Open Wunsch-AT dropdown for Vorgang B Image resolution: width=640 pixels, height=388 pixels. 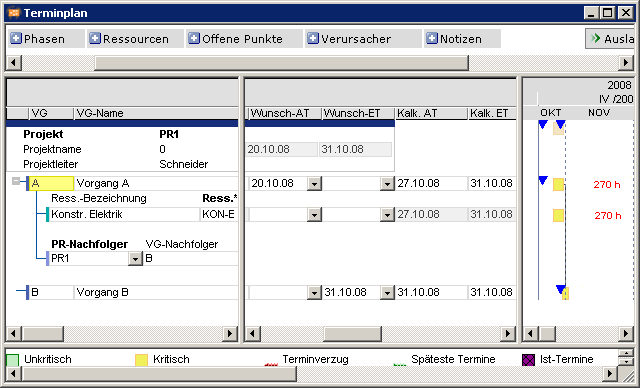(314, 293)
